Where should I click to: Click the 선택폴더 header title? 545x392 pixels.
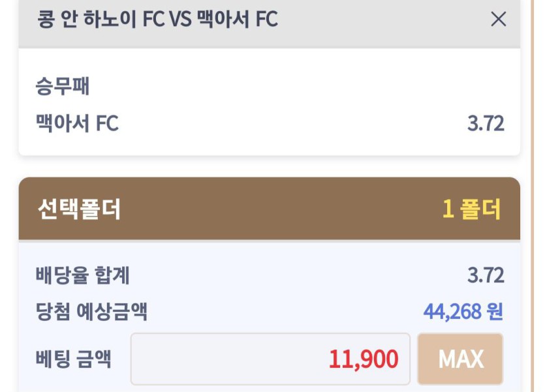pyautogui.click(x=79, y=209)
